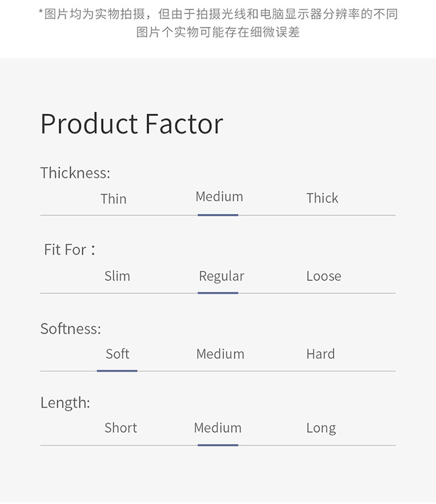Click the Fit For label
Viewport: 436px width, 504px height.
click(x=70, y=249)
